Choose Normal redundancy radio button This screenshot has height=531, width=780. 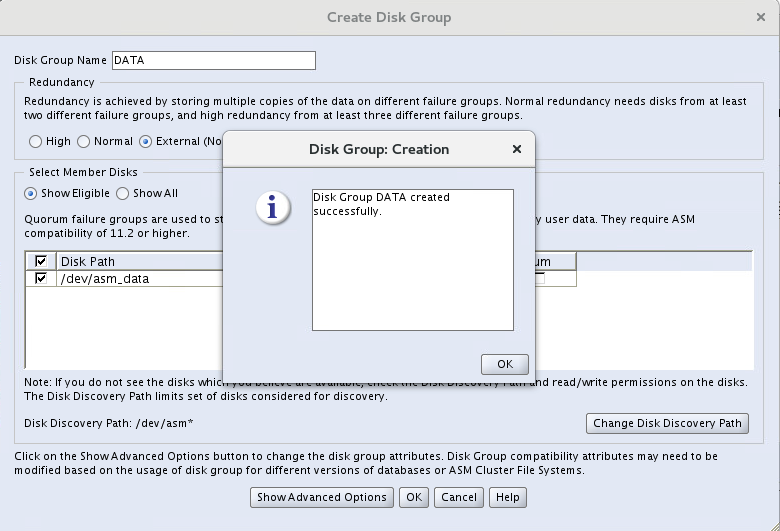point(84,142)
